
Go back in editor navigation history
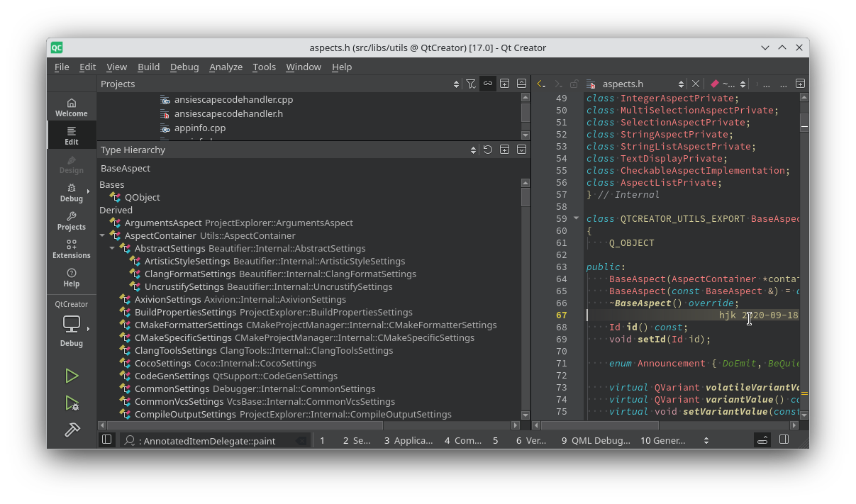click(x=542, y=84)
